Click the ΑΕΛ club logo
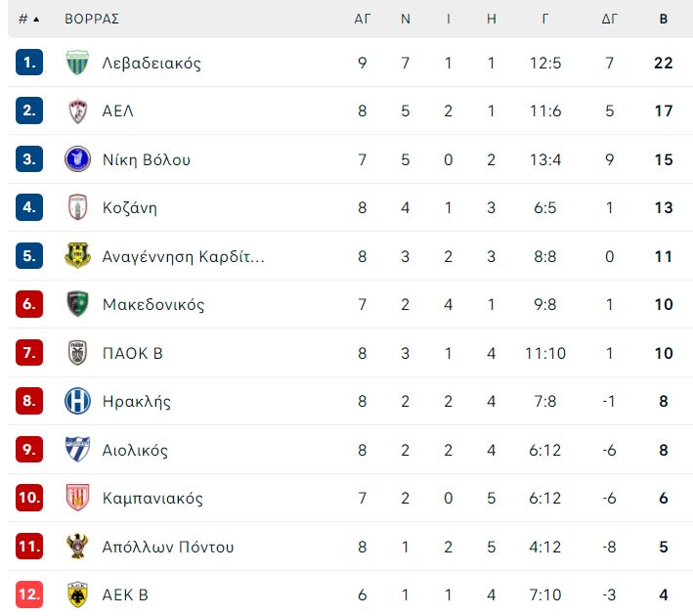This screenshot has height=616, width=693. pos(77,110)
